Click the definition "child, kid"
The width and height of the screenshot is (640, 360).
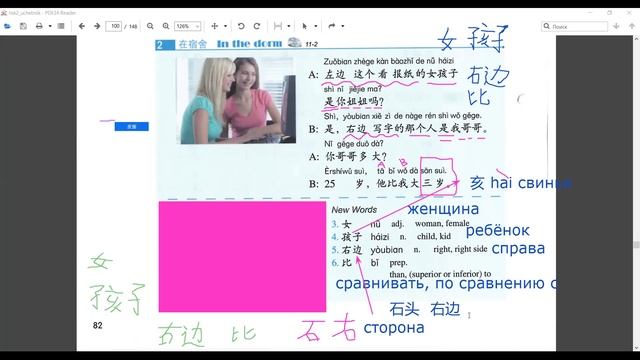tap(434, 236)
